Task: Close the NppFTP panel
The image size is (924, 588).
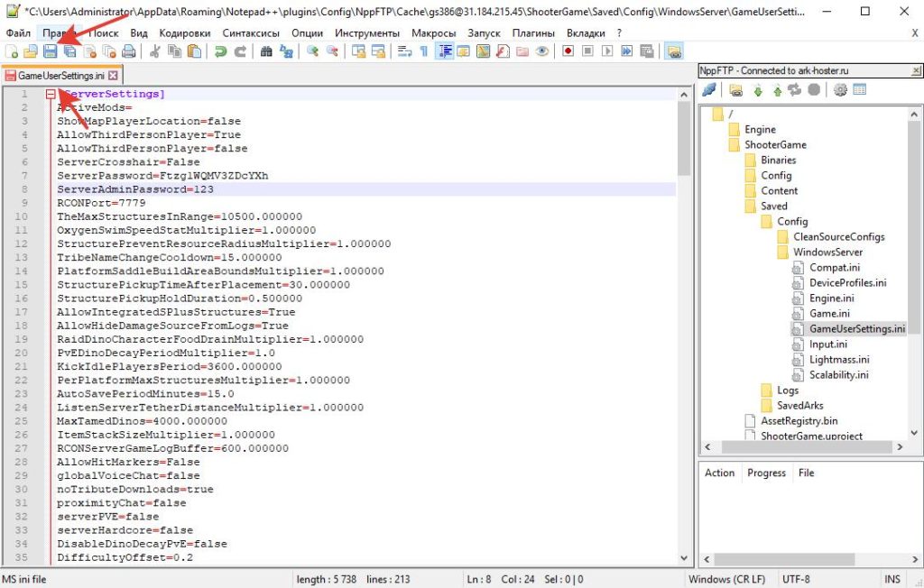Action: [916, 70]
